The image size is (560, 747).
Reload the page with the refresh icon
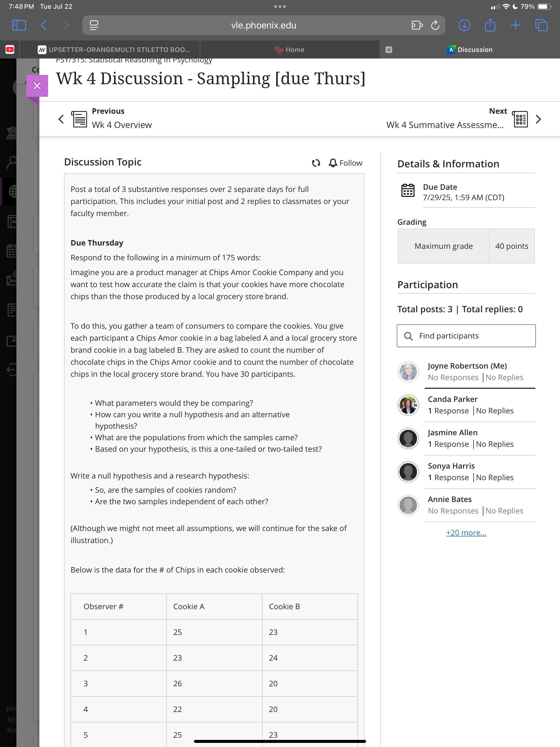click(435, 25)
